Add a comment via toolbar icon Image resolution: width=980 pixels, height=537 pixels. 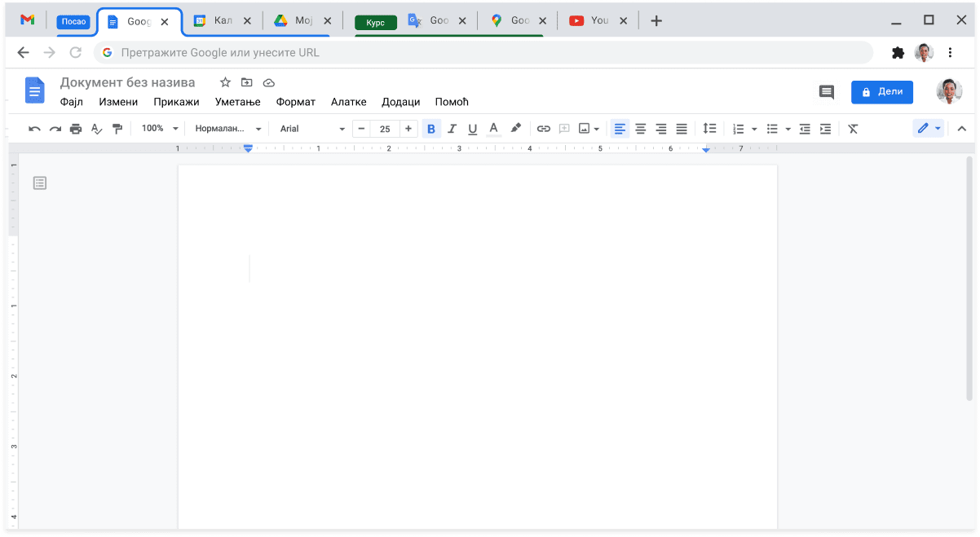tap(564, 129)
